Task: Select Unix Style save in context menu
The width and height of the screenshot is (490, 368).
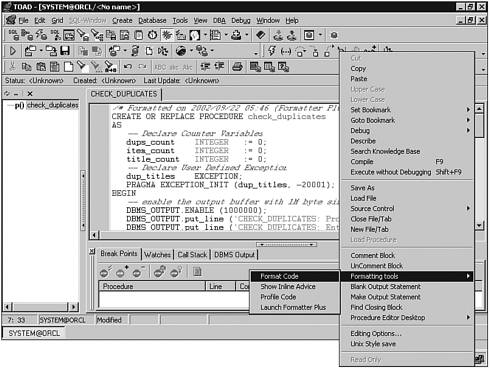Action: coord(407,344)
